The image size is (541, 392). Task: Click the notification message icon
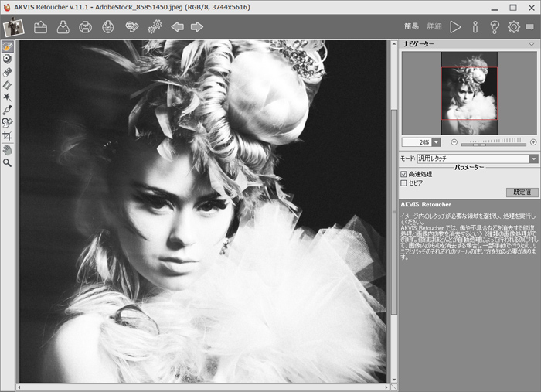tap(530, 27)
